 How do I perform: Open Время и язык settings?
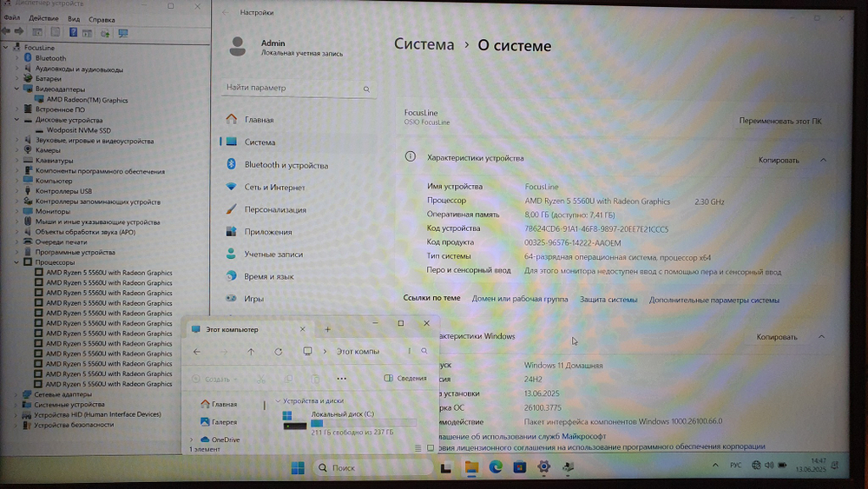tap(269, 276)
